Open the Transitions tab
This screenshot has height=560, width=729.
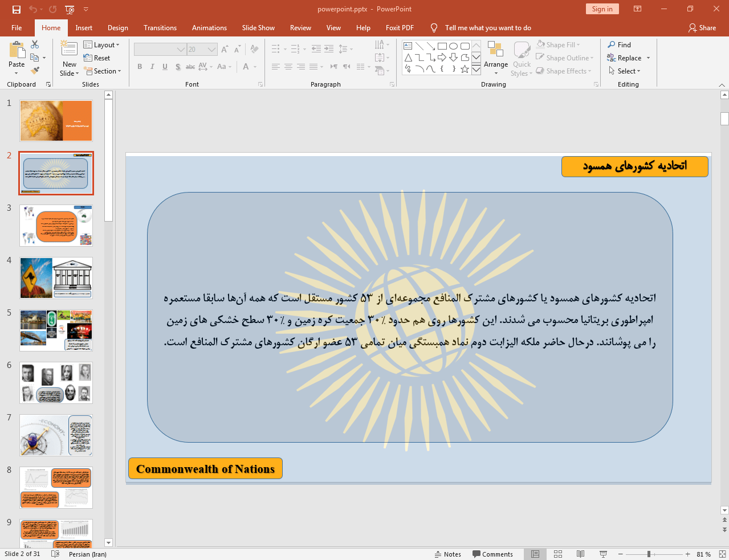[160, 28]
